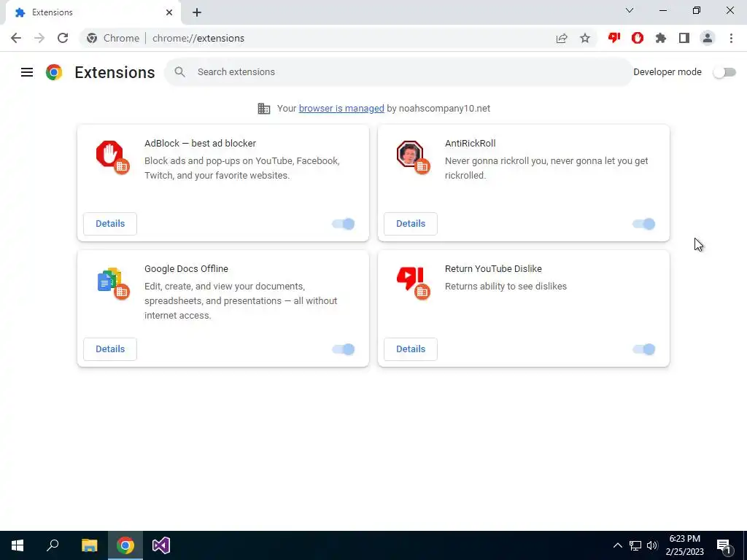This screenshot has width=747, height=560.
Task: Select the Extensions browser tab
Action: pyautogui.click(x=93, y=12)
